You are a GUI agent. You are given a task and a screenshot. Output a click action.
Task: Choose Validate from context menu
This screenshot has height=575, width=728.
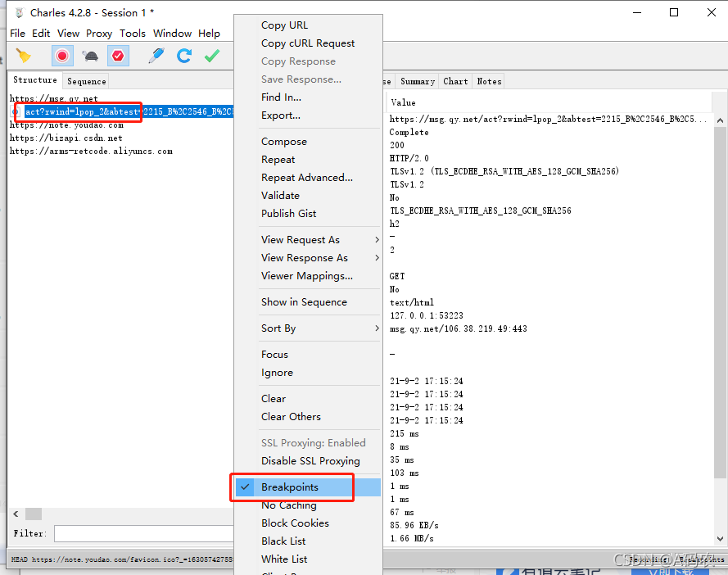(308, 196)
